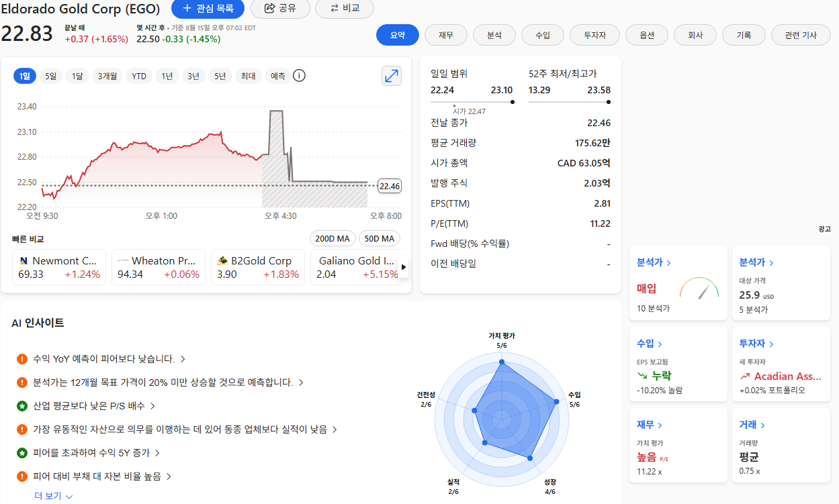Open the 분석가 매입 rating card
Screen dimensions: 839x504
point(678,283)
